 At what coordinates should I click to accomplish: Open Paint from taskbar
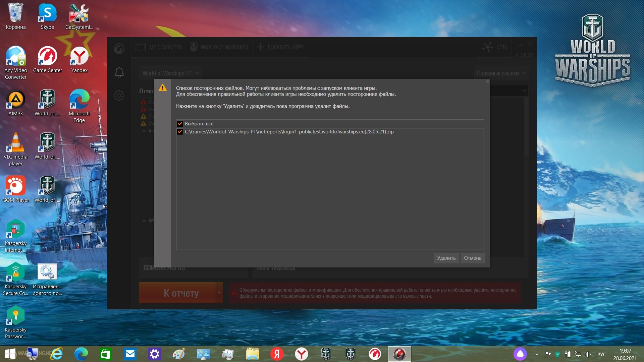179,354
